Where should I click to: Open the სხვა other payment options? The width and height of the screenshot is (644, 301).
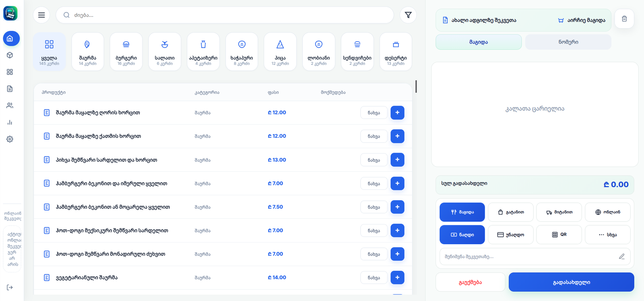click(608, 235)
